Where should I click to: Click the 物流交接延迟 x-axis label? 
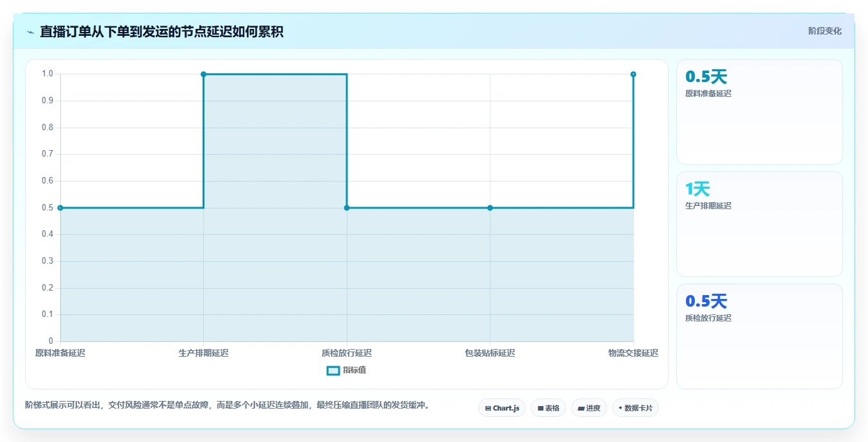pyautogui.click(x=633, y=353)
